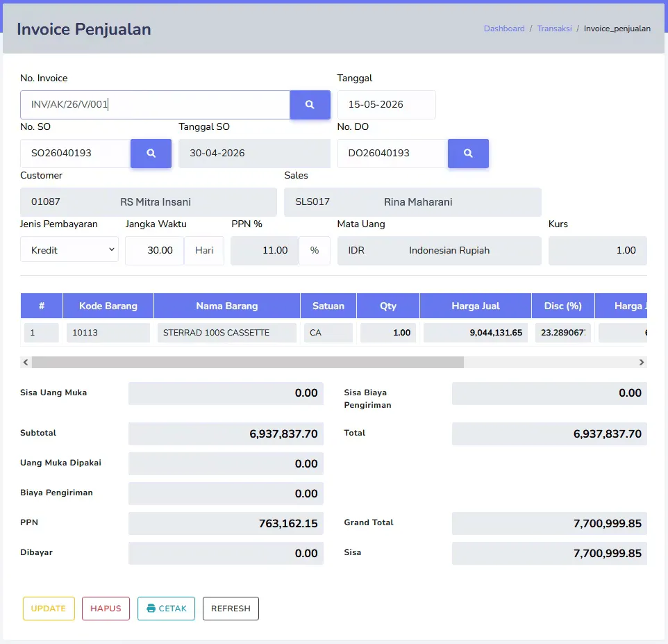Click the Tanggal SO field 30-04-2026

point(254,153)
